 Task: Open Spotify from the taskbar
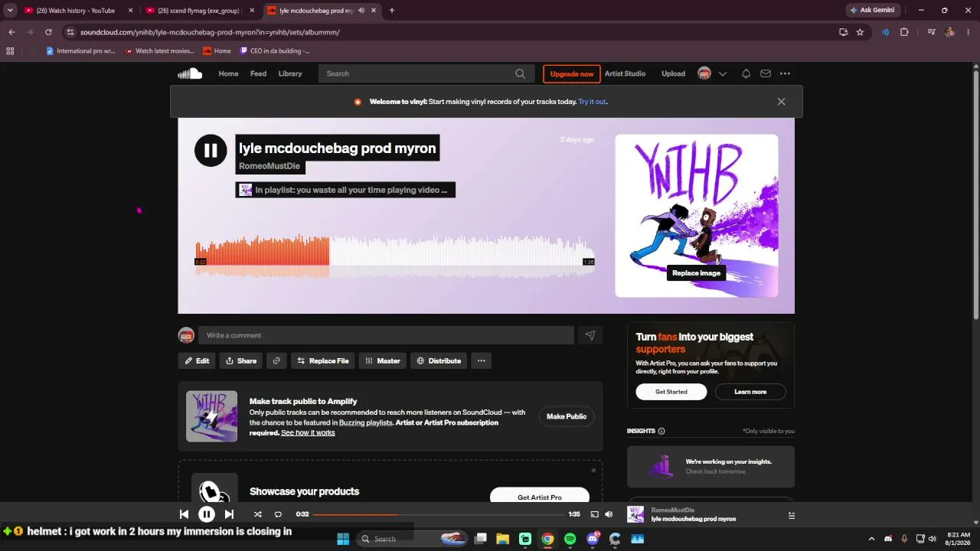pos(570,539)
